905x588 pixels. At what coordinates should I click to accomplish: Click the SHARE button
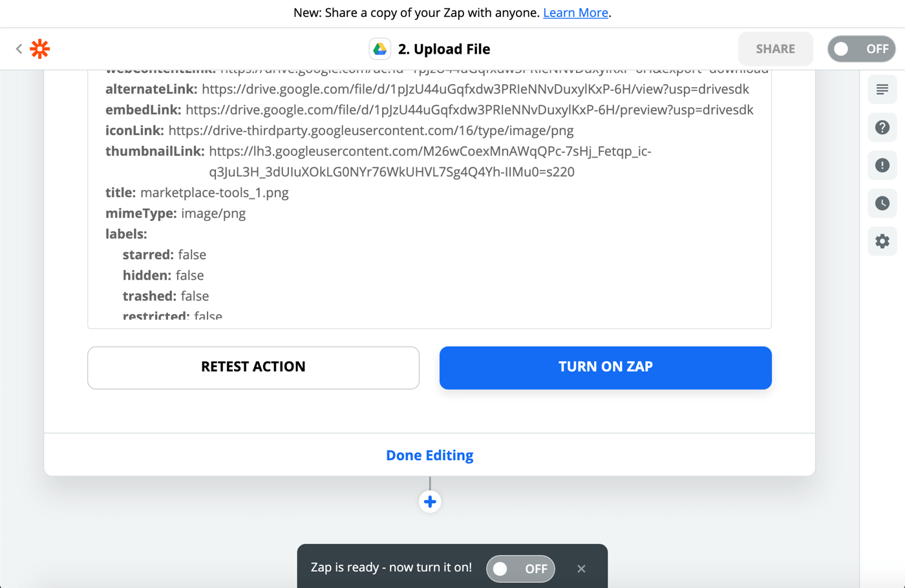[775, 48]
